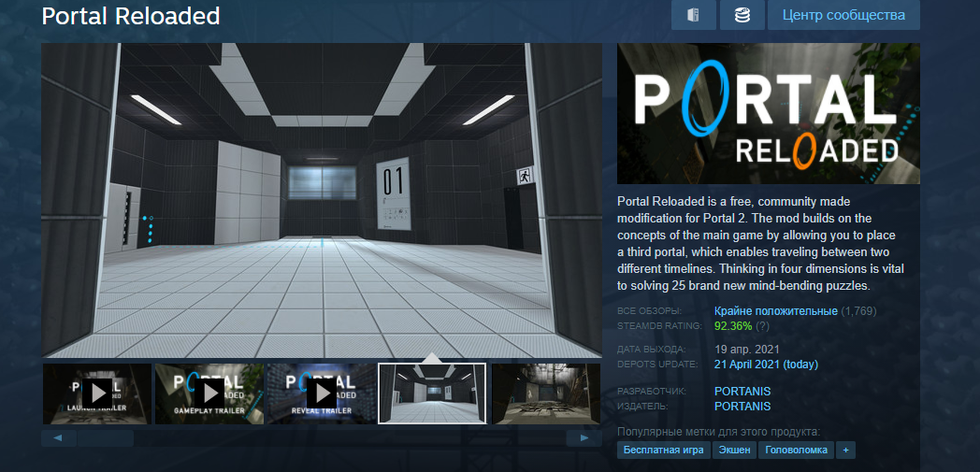
Task: Open developer PORTANIS link
Action: click(x=742, y=392)
